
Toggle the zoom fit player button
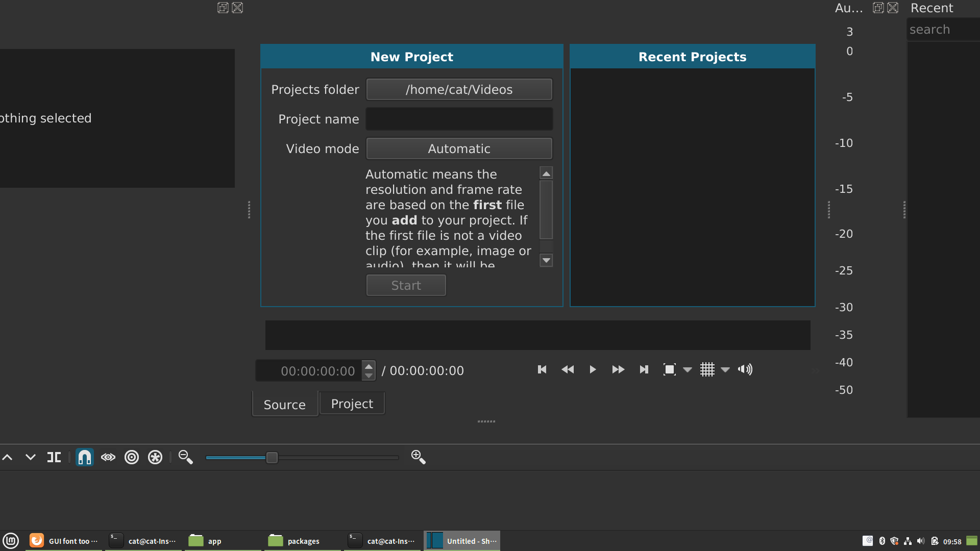tap(669, 369)
